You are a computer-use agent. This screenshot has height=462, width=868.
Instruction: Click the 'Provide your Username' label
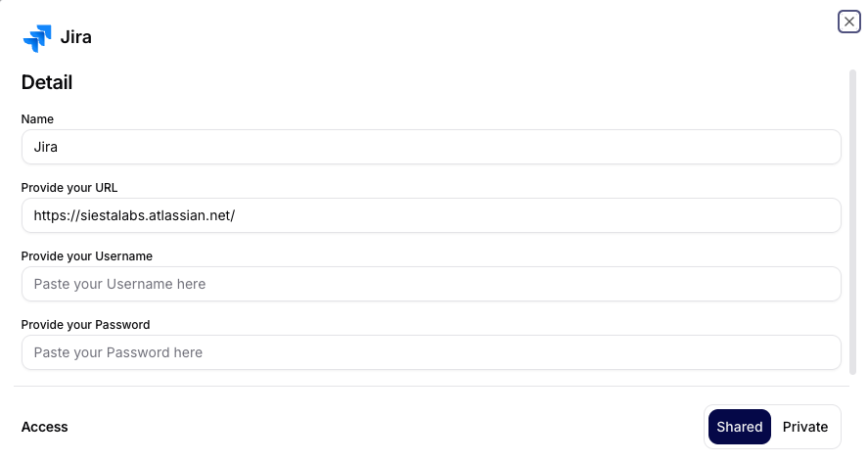tap(87, 255)
